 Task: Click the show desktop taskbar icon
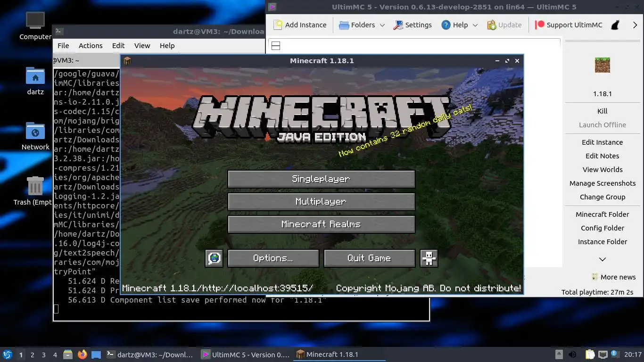[96, 354]
